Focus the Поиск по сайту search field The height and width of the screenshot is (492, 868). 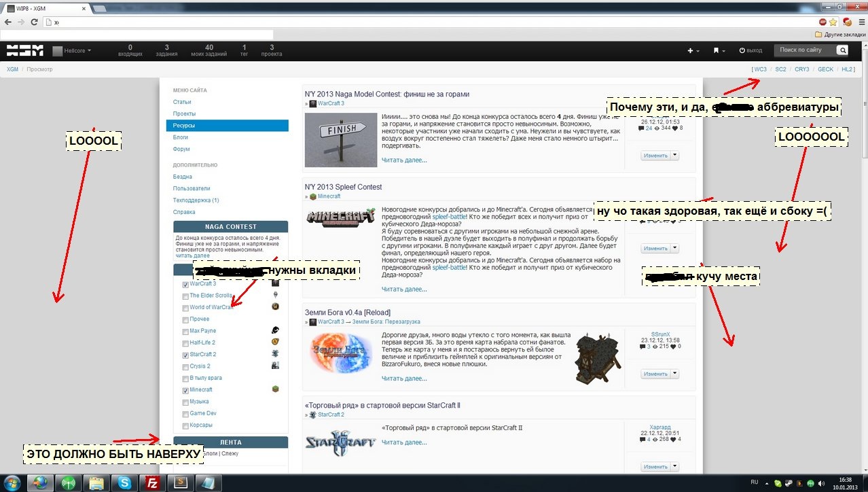804,50
